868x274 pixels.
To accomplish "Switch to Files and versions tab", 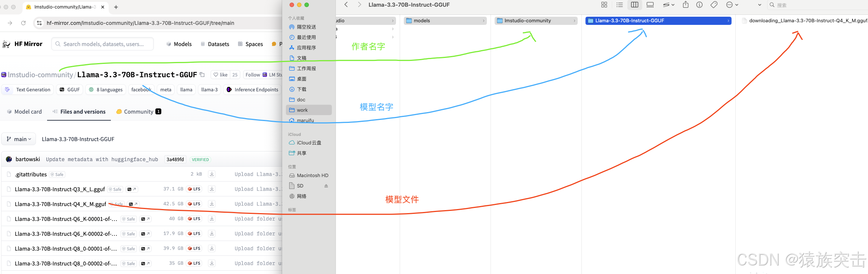I will pyautogui.click(x=79, y=111).
